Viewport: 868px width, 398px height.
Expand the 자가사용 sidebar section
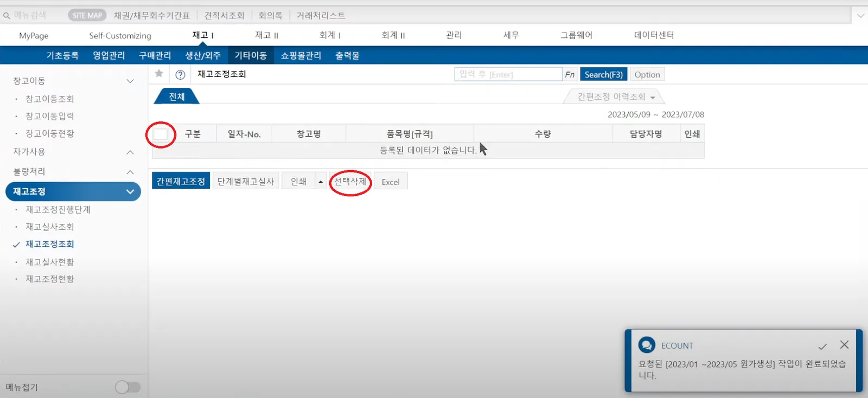tap(130, 152)
